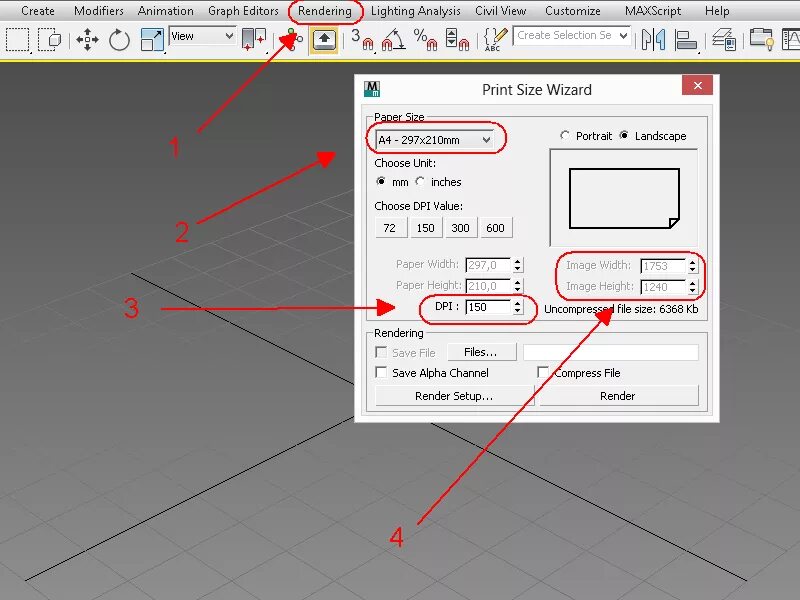Activate the Select and Rotate tool
The height and width of the screenshot is (600, 800).
coord(120,40)
